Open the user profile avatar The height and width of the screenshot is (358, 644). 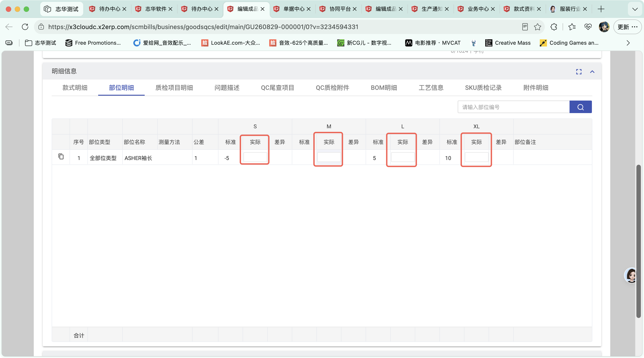click(x=604, y=27)
